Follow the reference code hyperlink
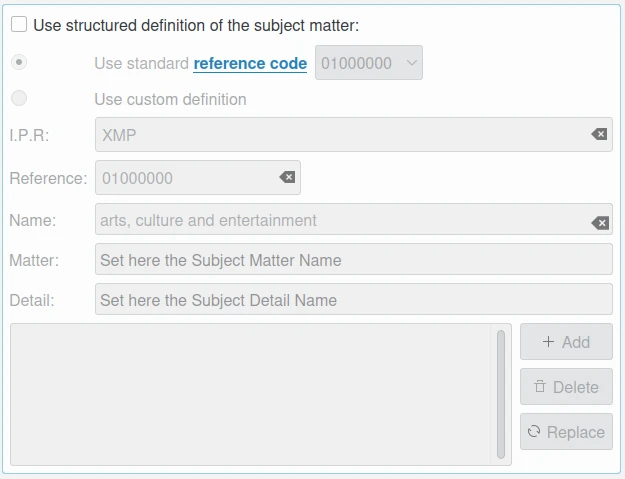The image size is (625, 479). tap(250, 63)
